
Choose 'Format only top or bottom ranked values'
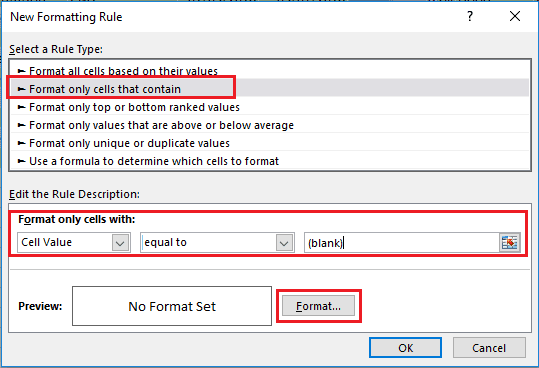(270, 107)
